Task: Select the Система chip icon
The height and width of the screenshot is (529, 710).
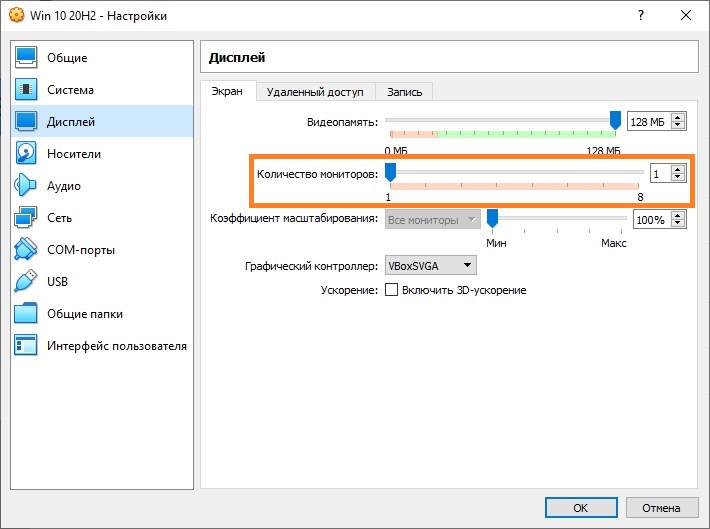Action: [x=27, y=90]
